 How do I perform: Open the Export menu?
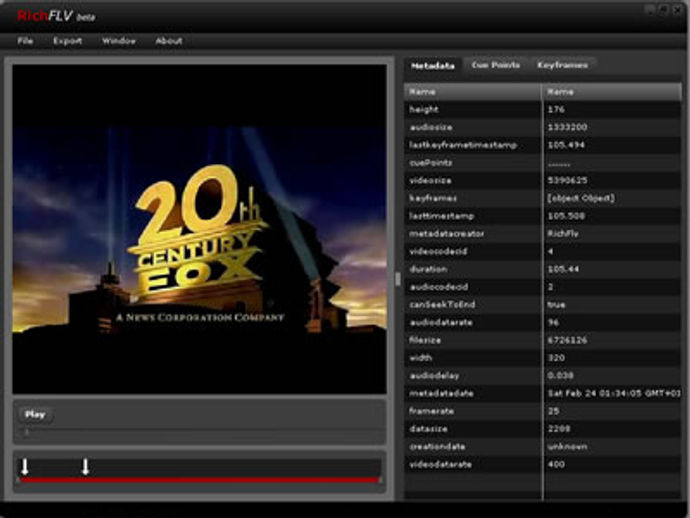[x=67, y=41]
